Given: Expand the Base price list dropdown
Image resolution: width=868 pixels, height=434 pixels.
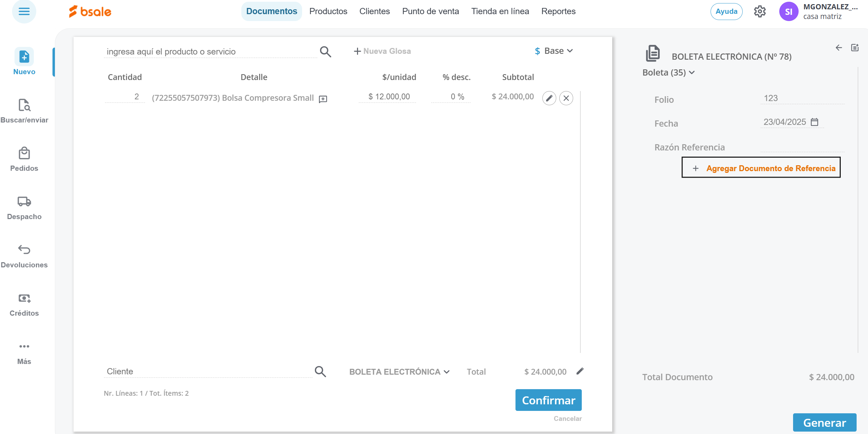Looking at the screenshot, I should (554, 51).
